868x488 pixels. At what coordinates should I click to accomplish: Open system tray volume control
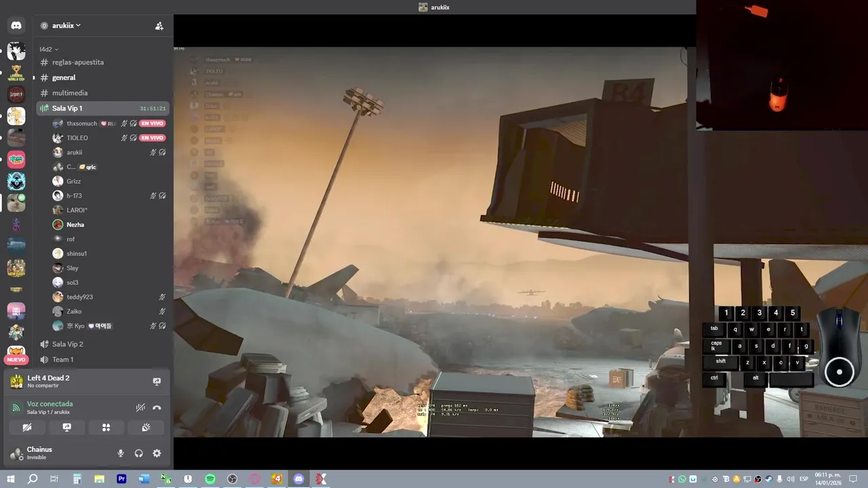click(x=791, y=479)
